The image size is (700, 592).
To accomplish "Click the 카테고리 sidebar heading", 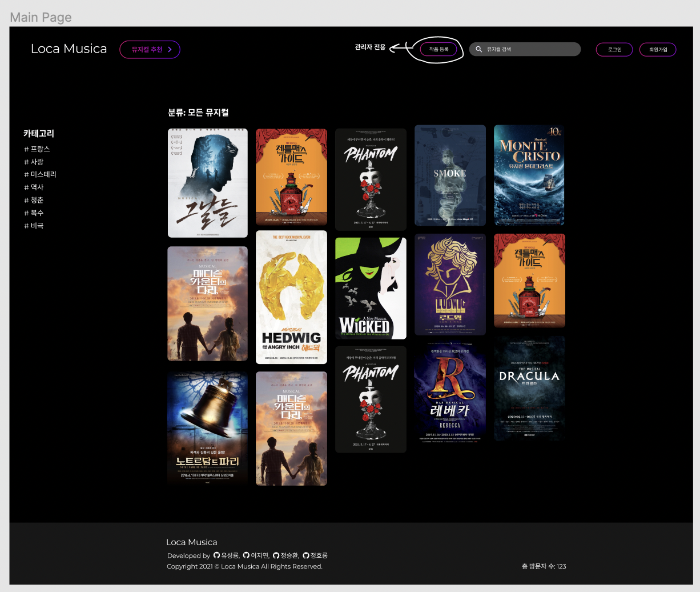I will tap(39, 133).
